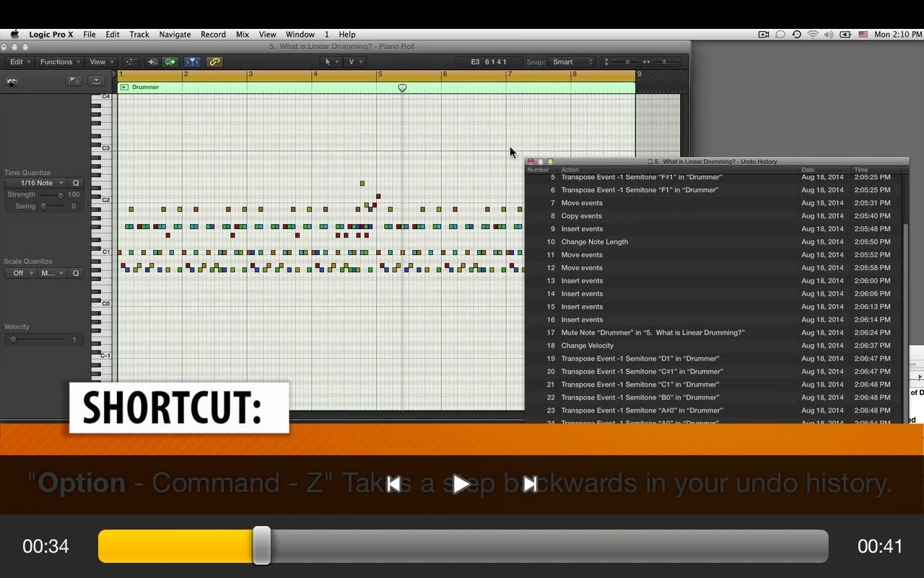Open the Window menu
924x578 pixels.
300,34
